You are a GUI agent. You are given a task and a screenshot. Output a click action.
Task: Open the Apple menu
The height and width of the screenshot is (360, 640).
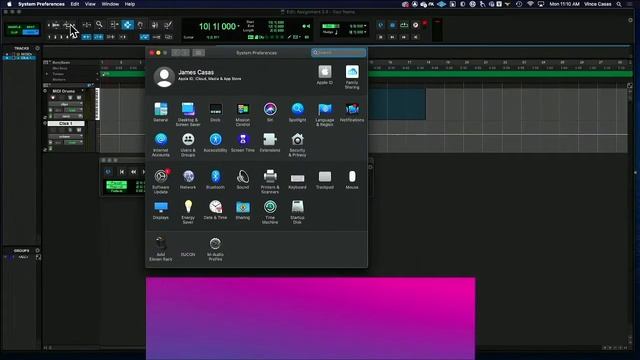point(9,4)
